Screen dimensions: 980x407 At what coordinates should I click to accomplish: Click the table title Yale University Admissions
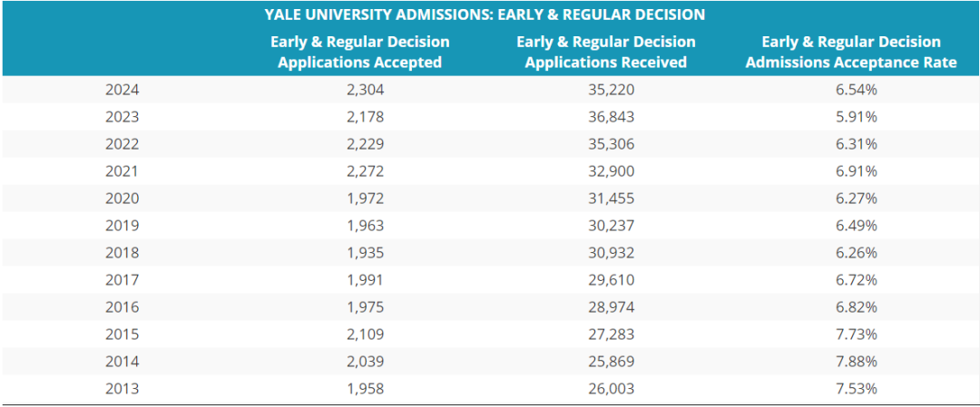coord(485,15)
